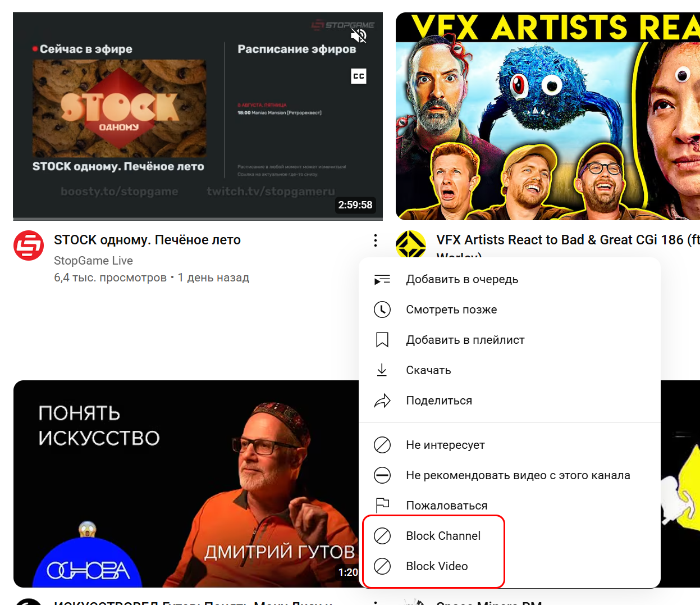The height and width of the screenshot is (605, 700).
Task: Select Пожаловаться menu entry
Action: 510,506
